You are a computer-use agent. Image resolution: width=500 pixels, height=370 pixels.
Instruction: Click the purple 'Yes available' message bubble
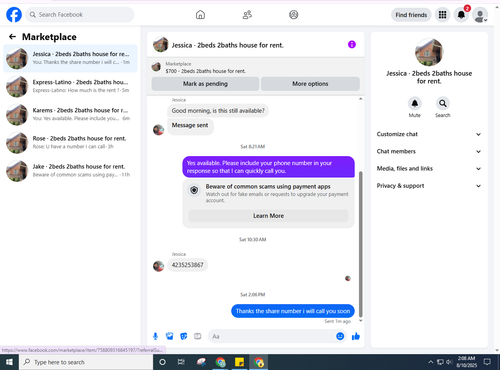(268, 167)
